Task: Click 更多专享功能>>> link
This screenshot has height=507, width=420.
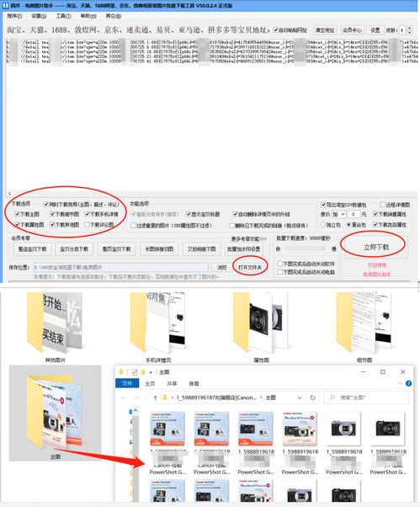Action: coord(248,238)
